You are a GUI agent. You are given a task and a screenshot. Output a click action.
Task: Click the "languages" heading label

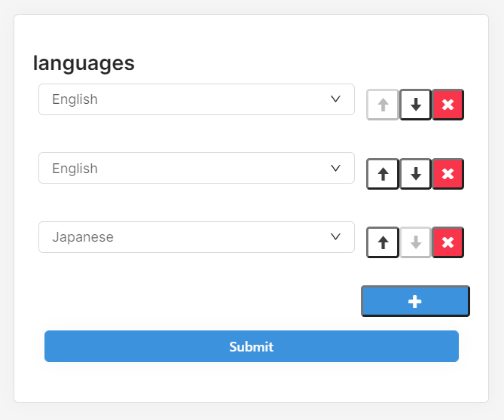(84, 63)
